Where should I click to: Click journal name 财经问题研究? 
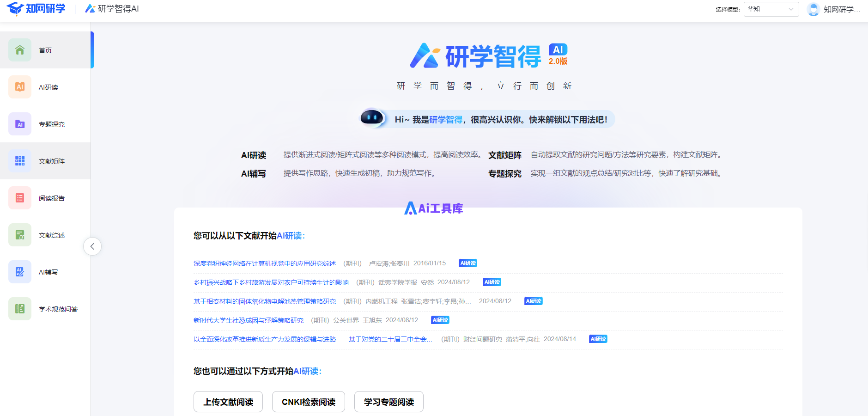click(483, 339)
